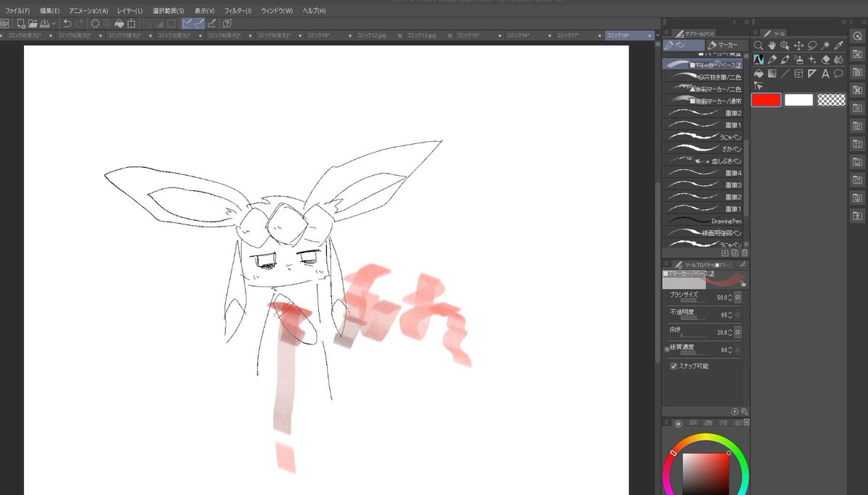Select the Text tool
Image resolution: width=868 pixels, height=495 pixels.
tap(825, 74)
